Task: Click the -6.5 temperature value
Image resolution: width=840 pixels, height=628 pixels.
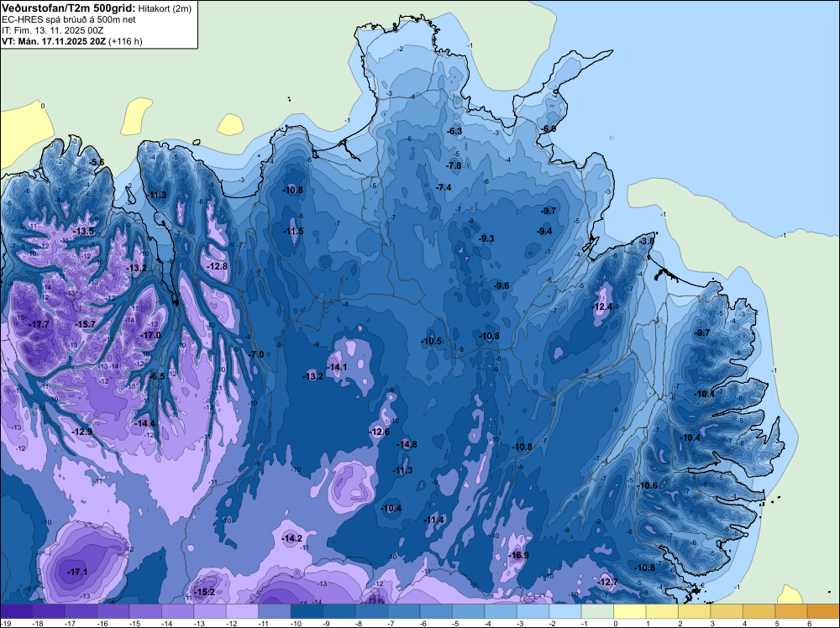Action: (158, 376)
